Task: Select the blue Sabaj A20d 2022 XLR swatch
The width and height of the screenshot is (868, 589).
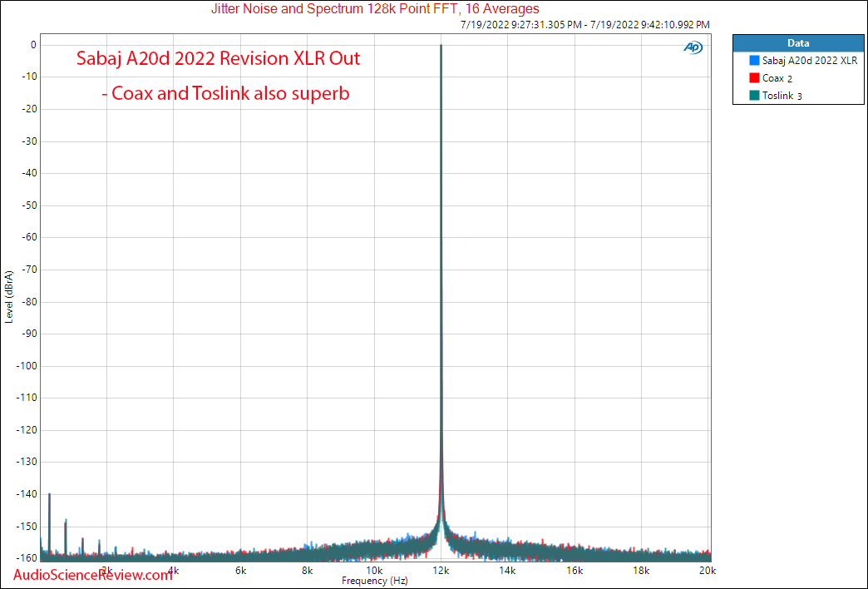Action: tap(754, 61)
